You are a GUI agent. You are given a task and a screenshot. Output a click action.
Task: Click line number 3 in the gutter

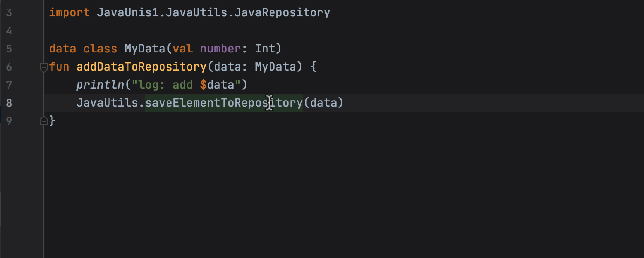tap(9, 12)
